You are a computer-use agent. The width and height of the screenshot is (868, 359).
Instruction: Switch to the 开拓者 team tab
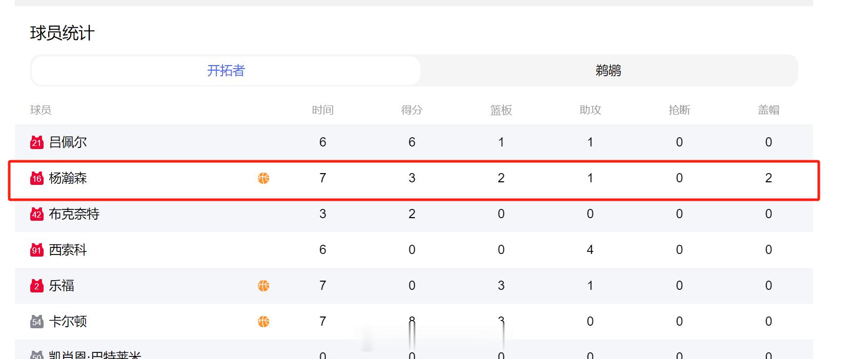tap(226, 71)
